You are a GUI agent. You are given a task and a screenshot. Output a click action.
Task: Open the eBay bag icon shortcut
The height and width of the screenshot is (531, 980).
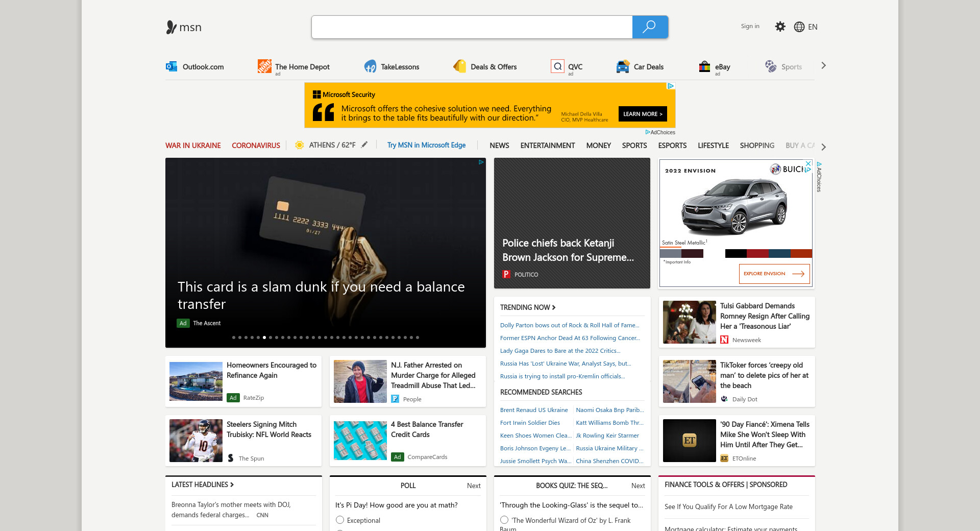click(704, 66)
